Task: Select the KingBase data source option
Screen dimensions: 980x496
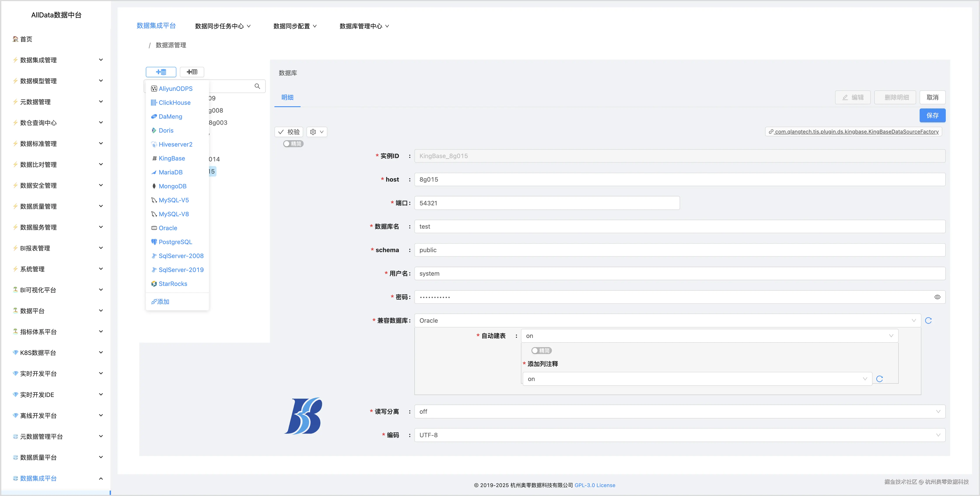Action: click(x=171, y=158)
